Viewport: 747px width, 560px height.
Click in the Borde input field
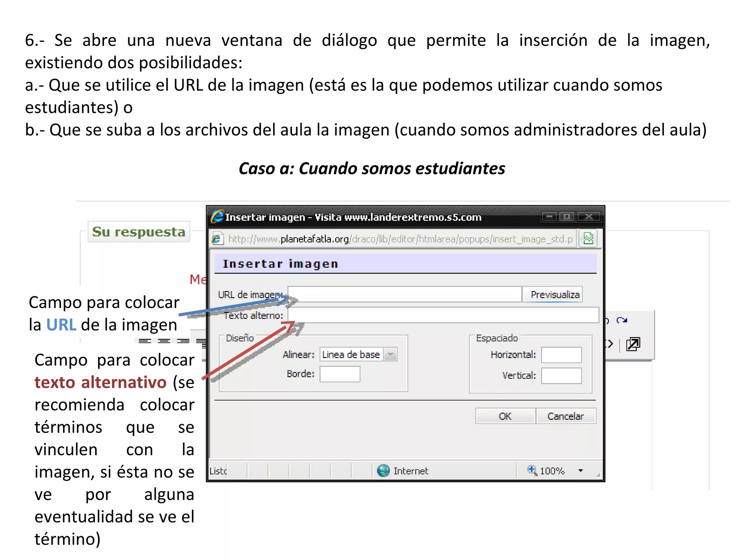(340, 374)
